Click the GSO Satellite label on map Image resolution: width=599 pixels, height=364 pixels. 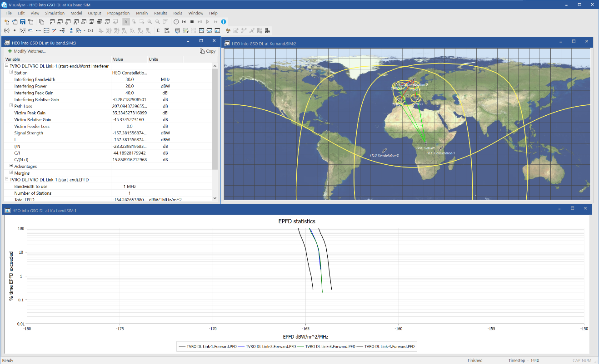(426, 148)
